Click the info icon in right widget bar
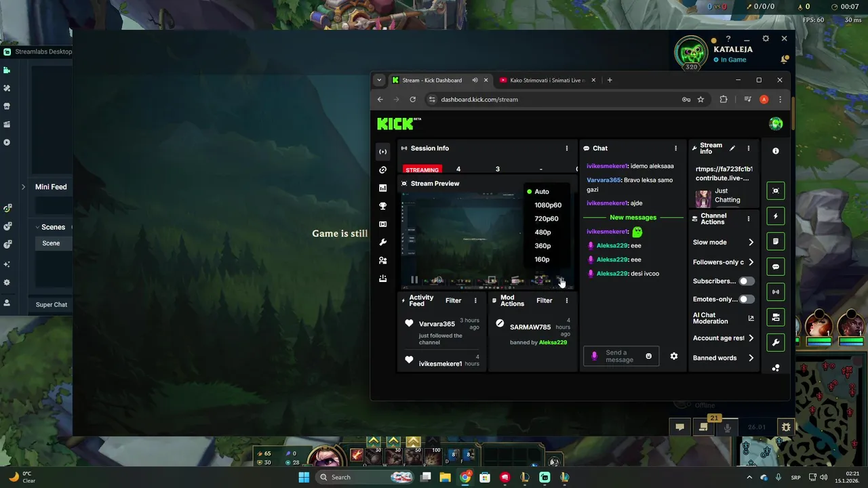 [776, 151]
